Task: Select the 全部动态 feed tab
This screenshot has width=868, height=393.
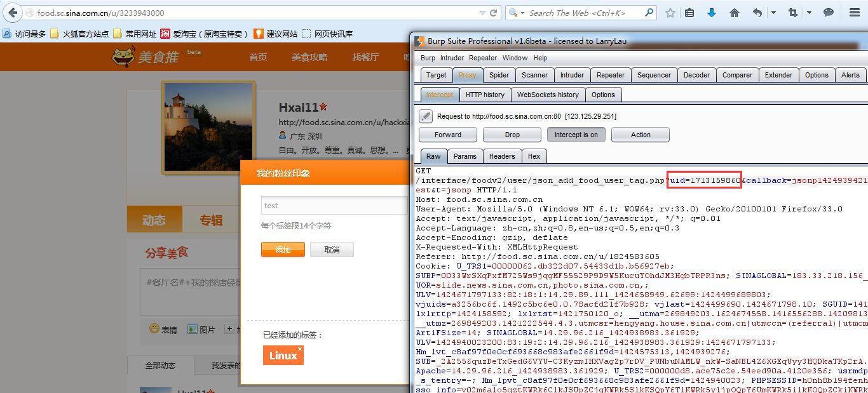Action: click(160, 365)
